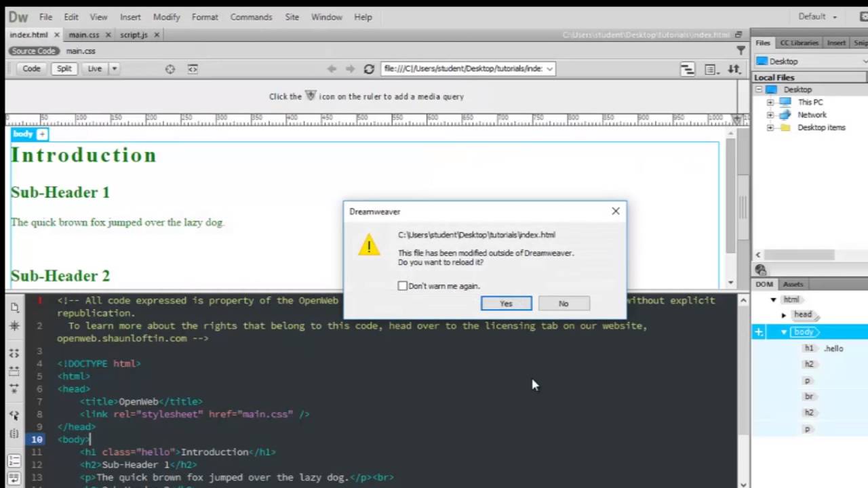
Task: Click No in the Dreamweaver dialog
Action: pyautogui.click(x=564, y=304)
